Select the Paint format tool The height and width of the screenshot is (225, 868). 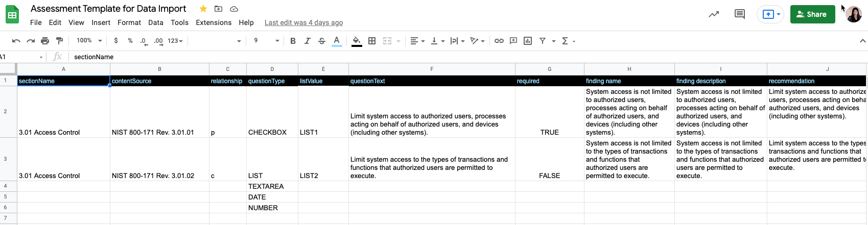[59, 41]
